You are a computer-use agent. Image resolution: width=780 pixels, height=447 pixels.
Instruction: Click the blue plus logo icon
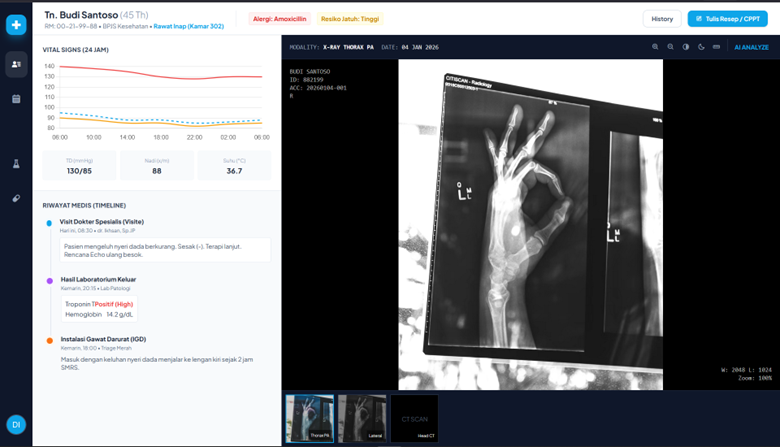pos(16,25)
